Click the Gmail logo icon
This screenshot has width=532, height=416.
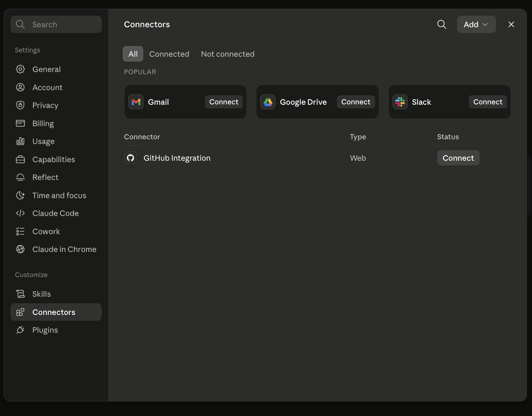136,102
